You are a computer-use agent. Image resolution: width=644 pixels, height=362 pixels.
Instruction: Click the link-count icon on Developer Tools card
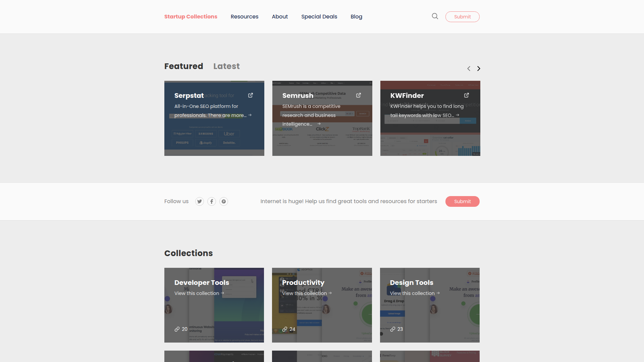(177, 329)
